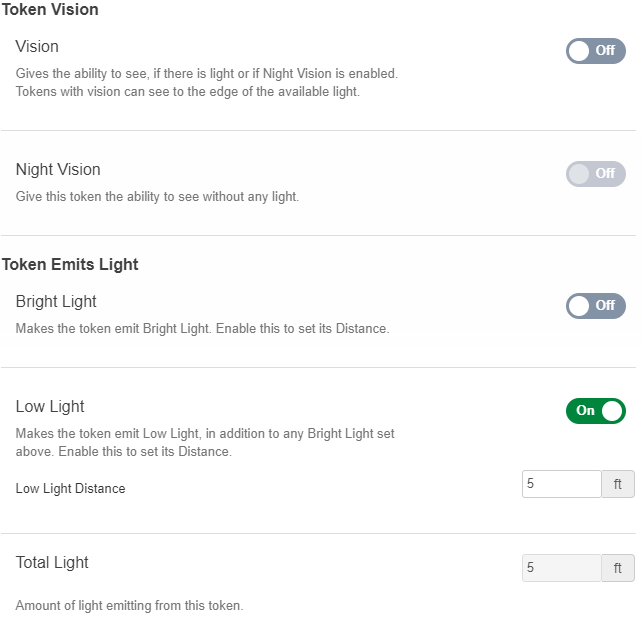This screenshot has width=642, height=619.
Task: Click the Bright Light setting label
Action: pos(56,302)
